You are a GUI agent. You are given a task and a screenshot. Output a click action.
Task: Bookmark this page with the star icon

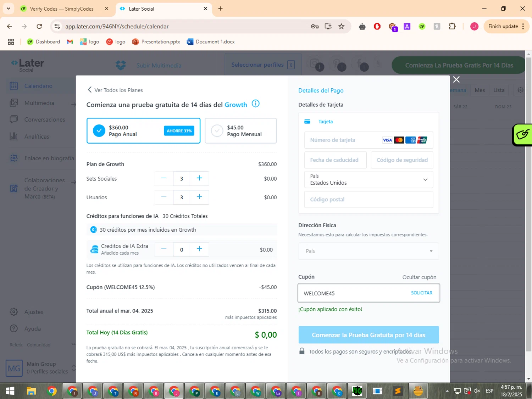tap(341, 26)
